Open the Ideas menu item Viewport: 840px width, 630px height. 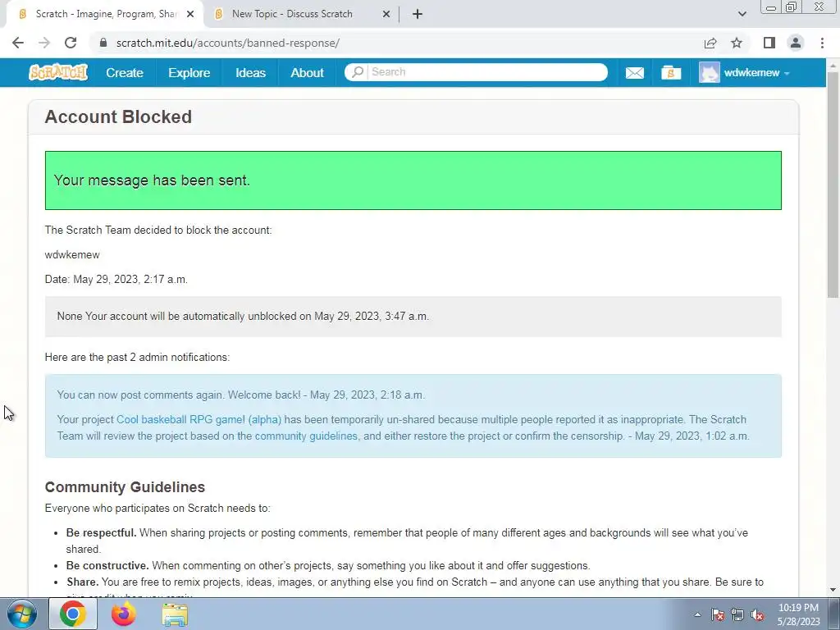click(251, 73)
